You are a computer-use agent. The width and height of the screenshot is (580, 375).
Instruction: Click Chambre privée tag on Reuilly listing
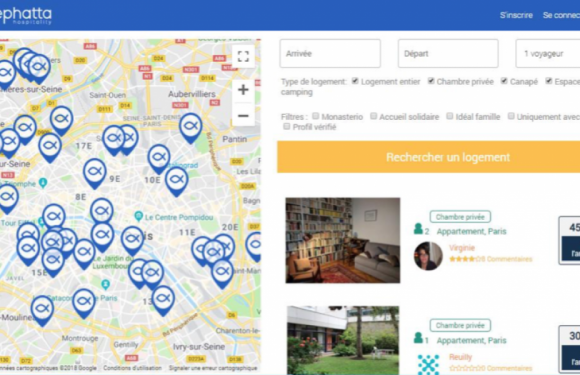coord(460,325)
